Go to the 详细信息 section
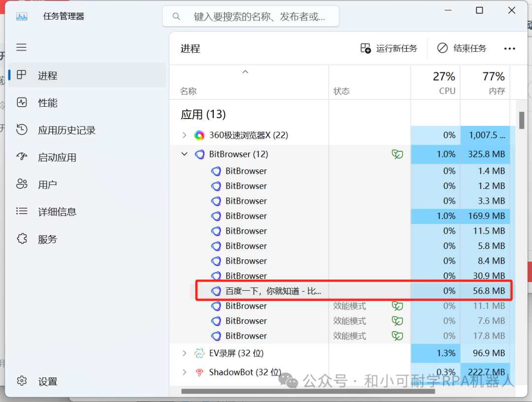532x402 pixels. point(57,212)
